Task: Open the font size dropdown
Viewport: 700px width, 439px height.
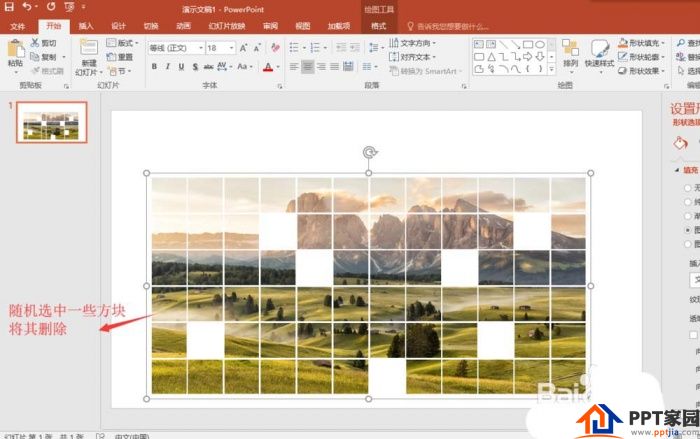Action: coord(231,48)
